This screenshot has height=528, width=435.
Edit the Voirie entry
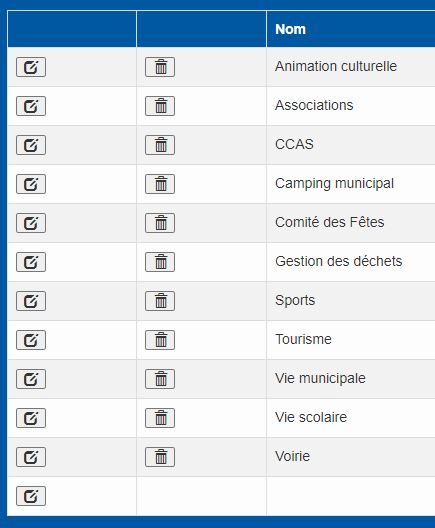[x=31, y=457]
